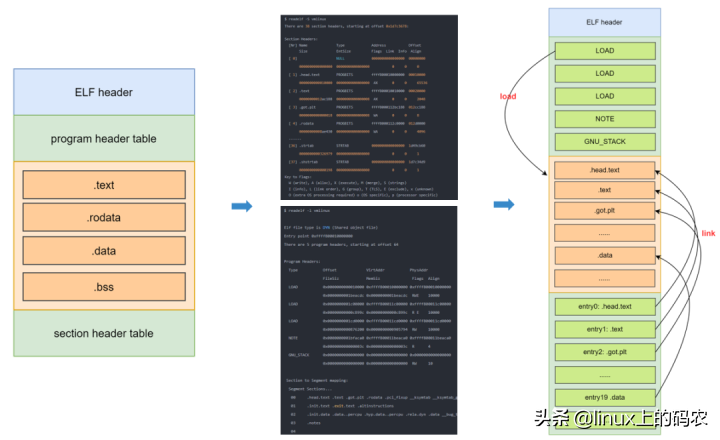Click the red link label
Image resolution: width=720 pixels, height=440 pixels.
(x=708, y=233)
